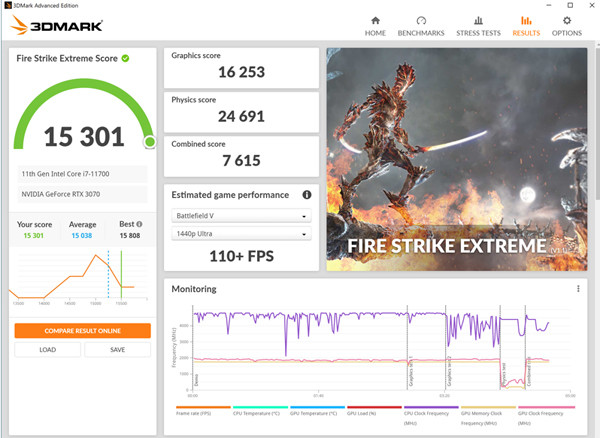Go to HOME tab label
Viewport: 600px width, 438px height.
375,33
